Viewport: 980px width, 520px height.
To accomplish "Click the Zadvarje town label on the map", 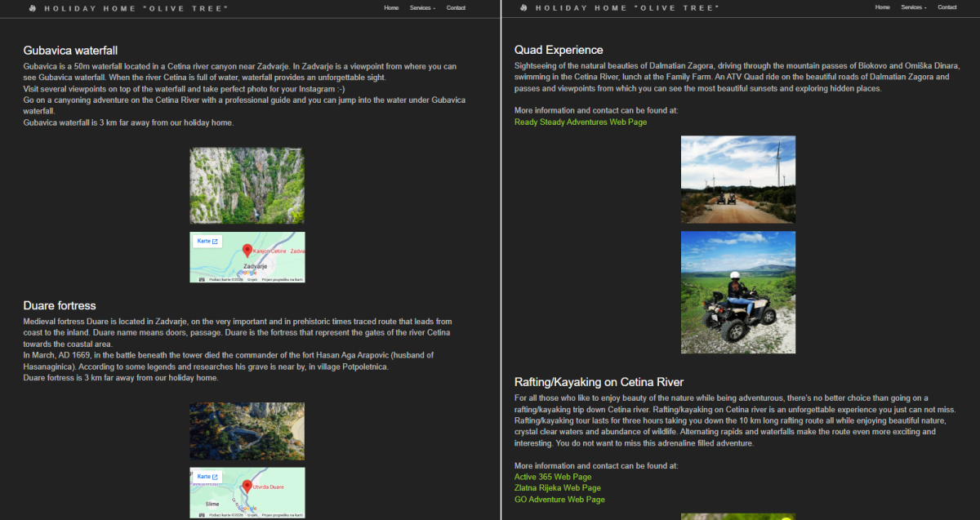I will [256, 266].
